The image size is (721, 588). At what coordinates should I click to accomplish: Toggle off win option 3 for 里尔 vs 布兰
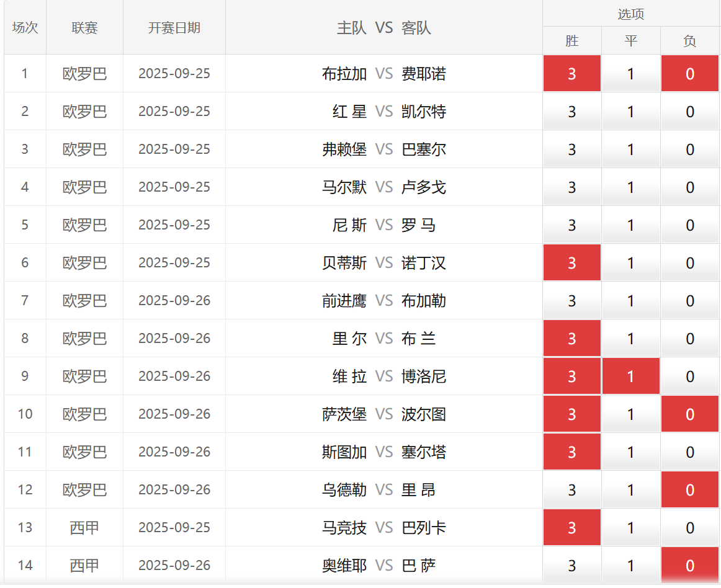pos(571,339)
